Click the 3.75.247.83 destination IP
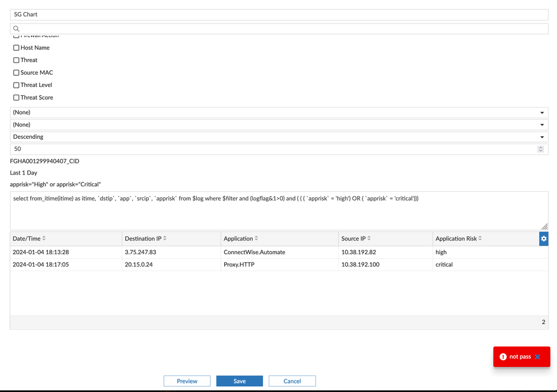Image resolution: width=557 pixels, height=392 pixels. 141,252
